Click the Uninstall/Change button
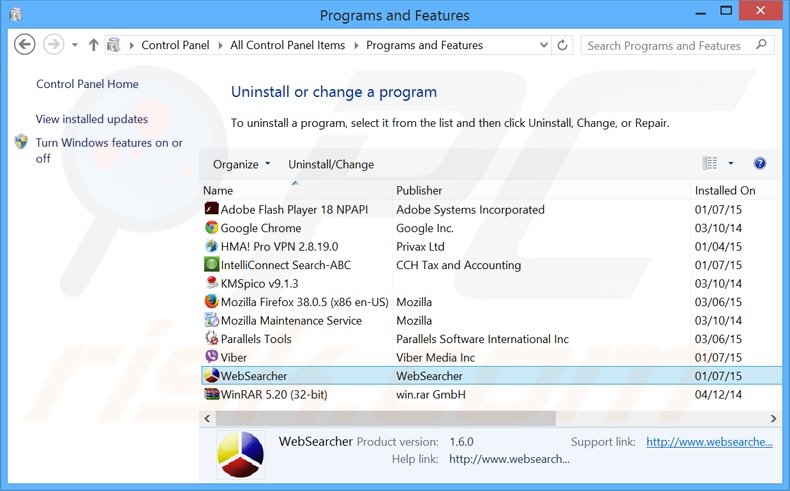The width and height of the screenshot is (790, 491). coord(331,164)
